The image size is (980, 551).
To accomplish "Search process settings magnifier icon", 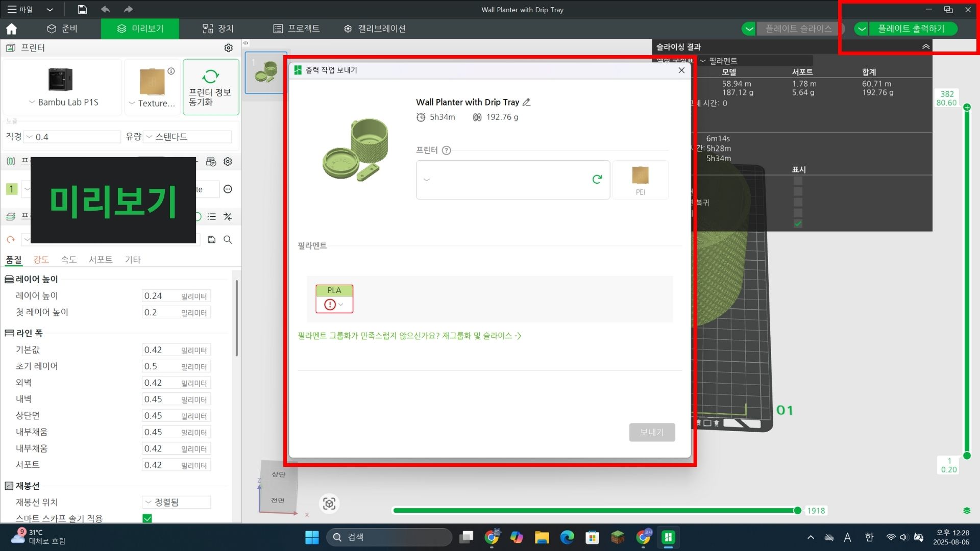I will pyautogui.click(x=228, y=239).
